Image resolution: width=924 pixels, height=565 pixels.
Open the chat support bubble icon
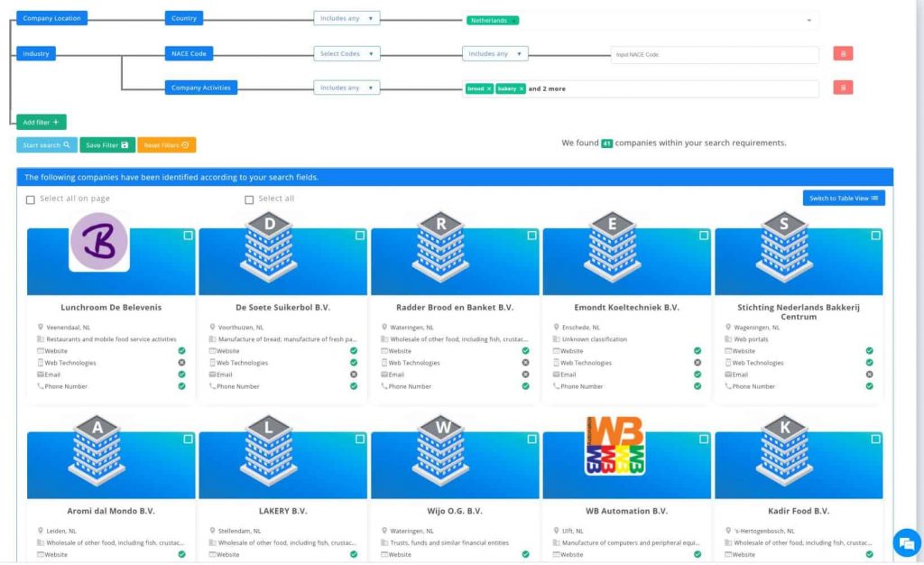tap(905, 542)
